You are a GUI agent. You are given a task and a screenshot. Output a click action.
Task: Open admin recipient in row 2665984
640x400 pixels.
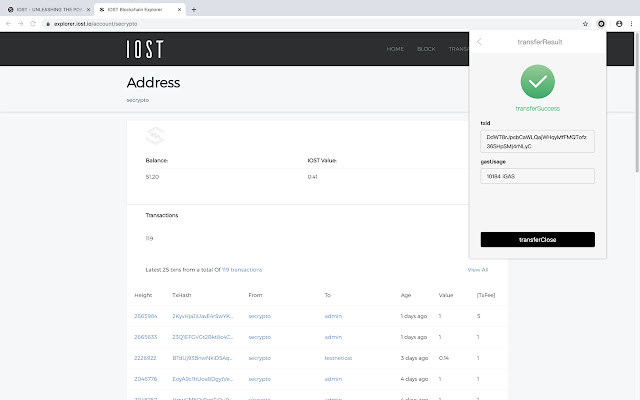(333, 316)
